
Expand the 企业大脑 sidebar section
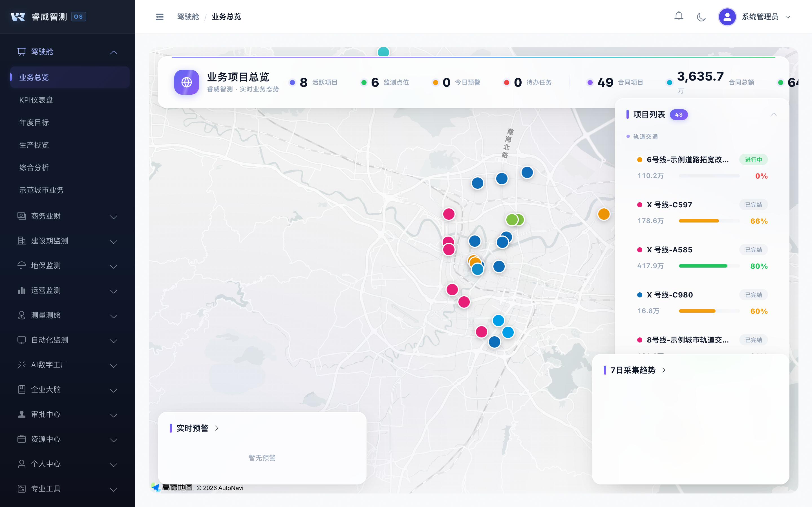[113, 390]
